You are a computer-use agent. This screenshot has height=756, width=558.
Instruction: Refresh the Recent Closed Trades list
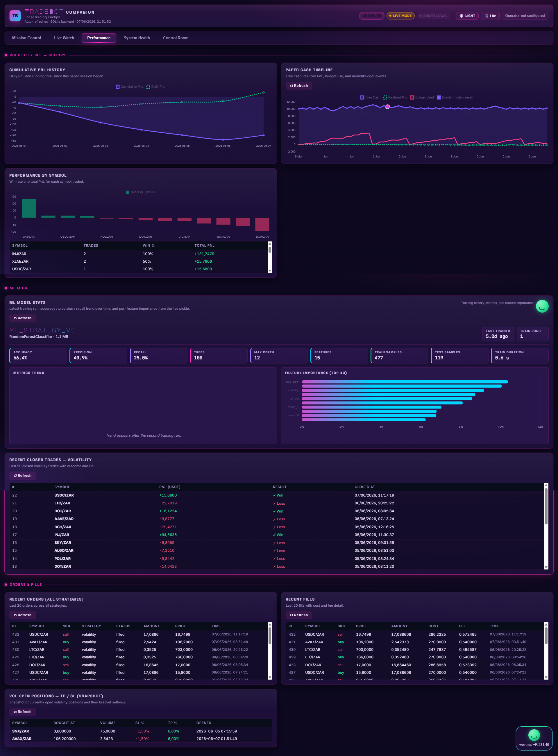(x=22, y=475)
